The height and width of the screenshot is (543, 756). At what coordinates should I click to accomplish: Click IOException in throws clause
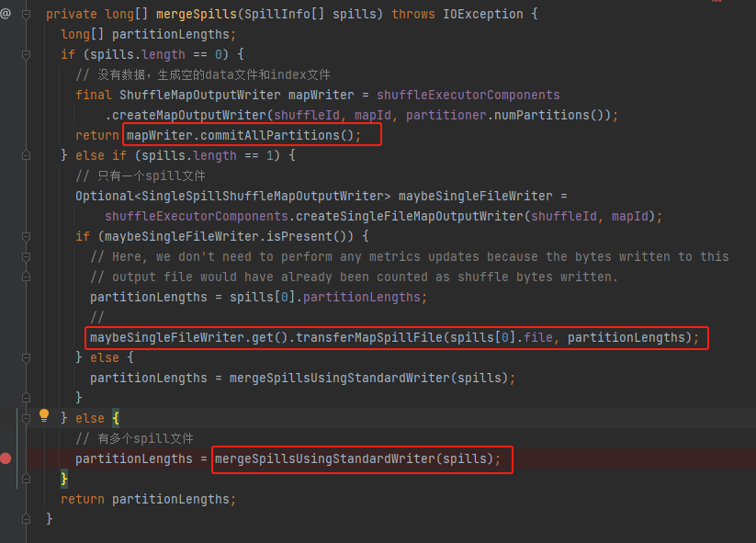click(x=482, y=14)
